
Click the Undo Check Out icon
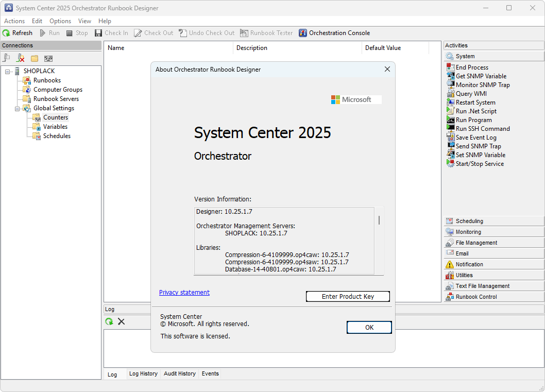[183, 33]
